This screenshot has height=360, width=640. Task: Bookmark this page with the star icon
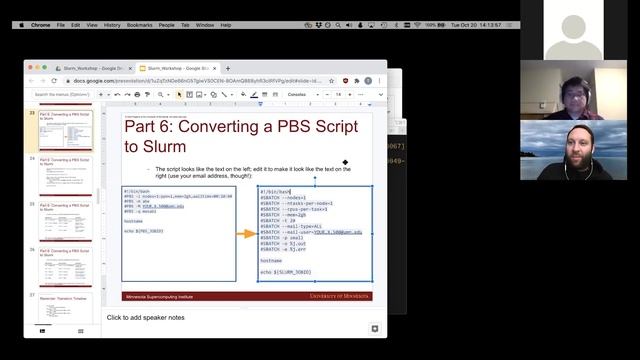click(331, 81)
